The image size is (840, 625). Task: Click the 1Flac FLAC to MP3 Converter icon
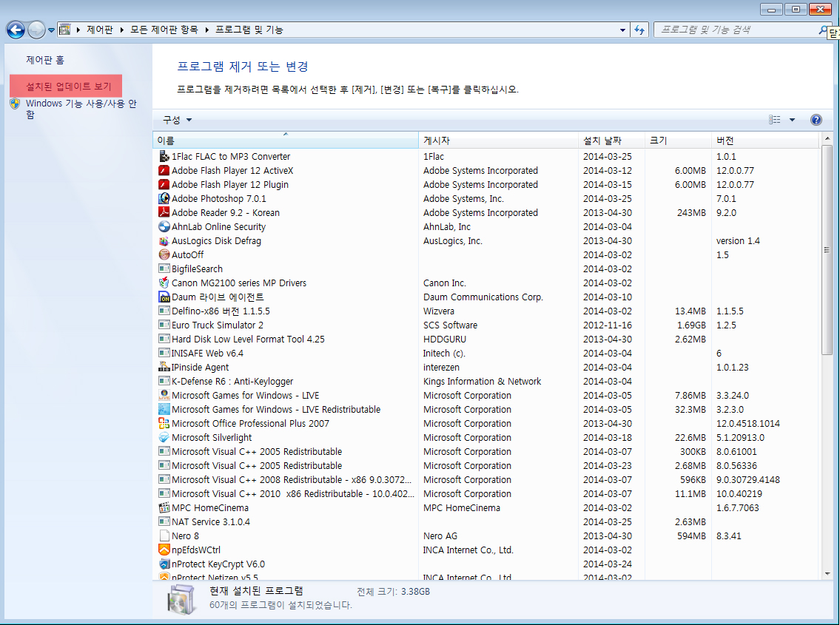[164, 156]
